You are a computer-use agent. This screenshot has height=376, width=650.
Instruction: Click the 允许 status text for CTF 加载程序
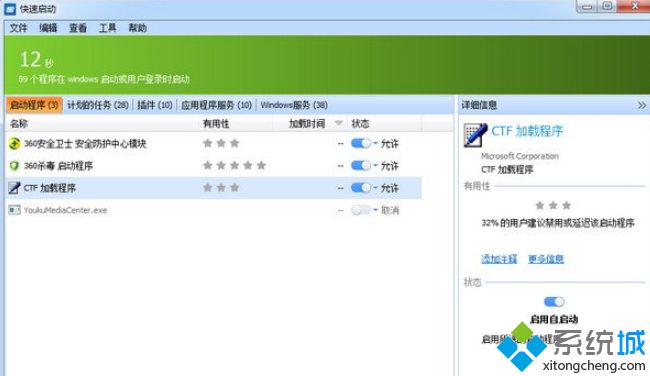point(390,188)
